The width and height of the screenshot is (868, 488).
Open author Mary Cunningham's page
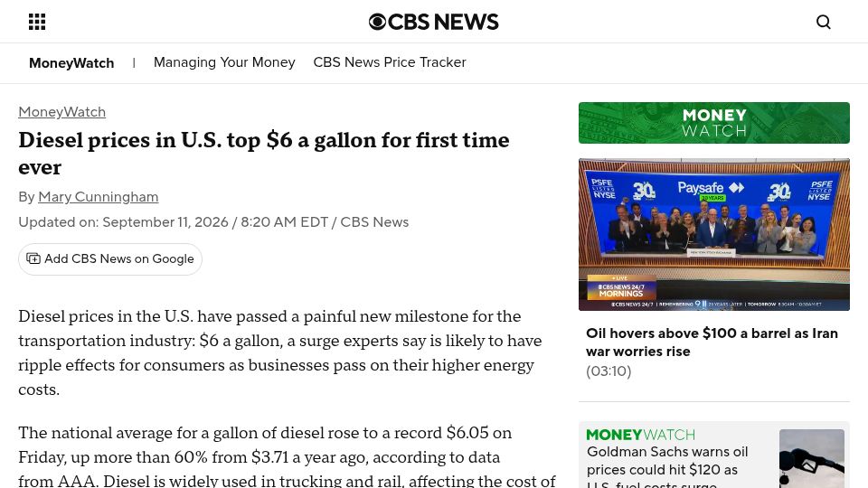[98, 197]
